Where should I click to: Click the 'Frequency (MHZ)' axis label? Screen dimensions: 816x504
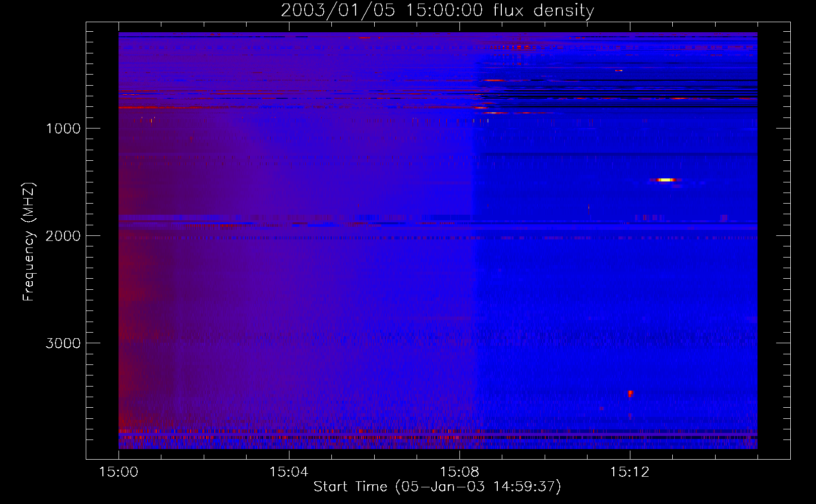[x=29, y=242]
